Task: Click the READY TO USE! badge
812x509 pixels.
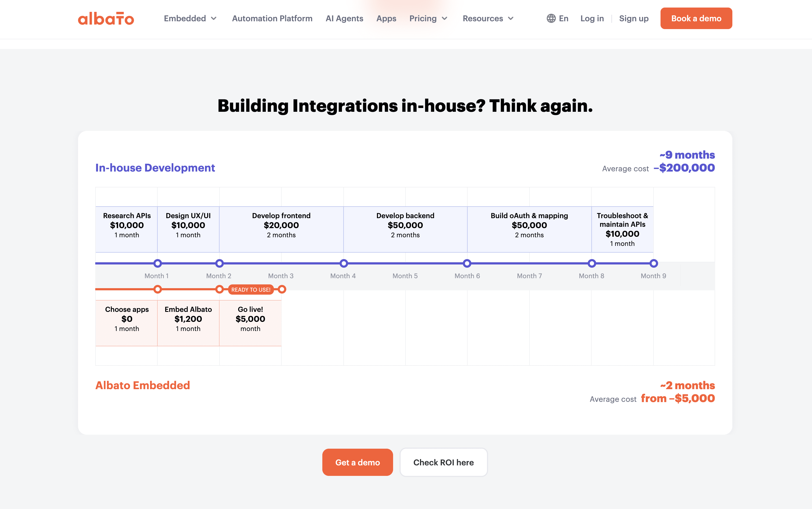Action: 251,290
